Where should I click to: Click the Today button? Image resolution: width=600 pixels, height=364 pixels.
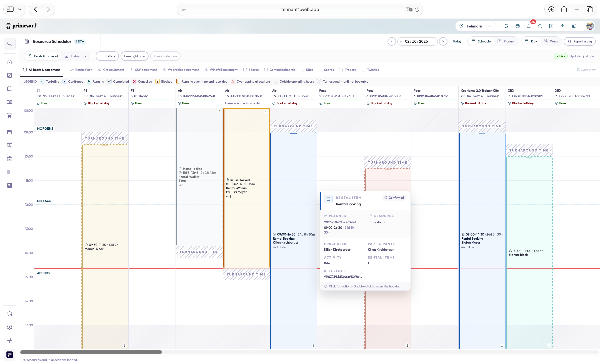457,41
